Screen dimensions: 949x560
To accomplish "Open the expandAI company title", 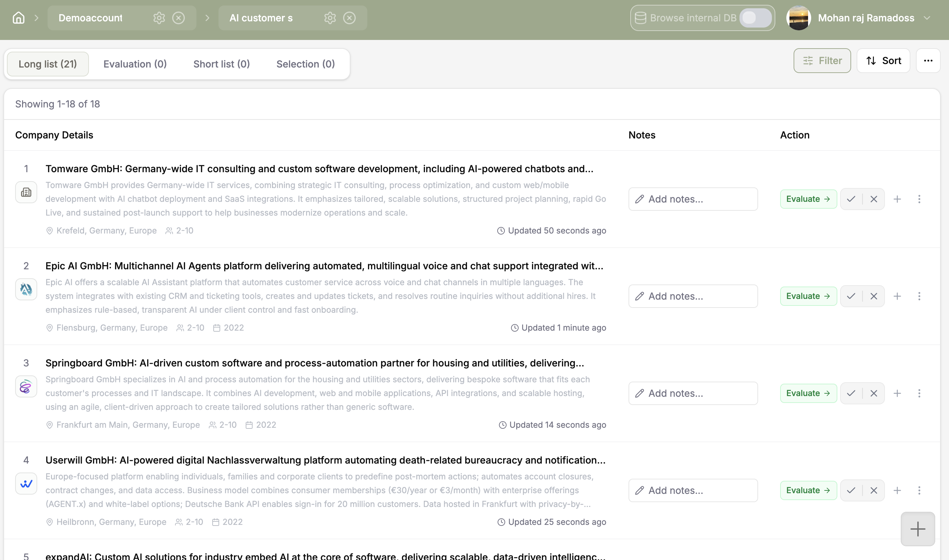I will [x=325, y=556].
